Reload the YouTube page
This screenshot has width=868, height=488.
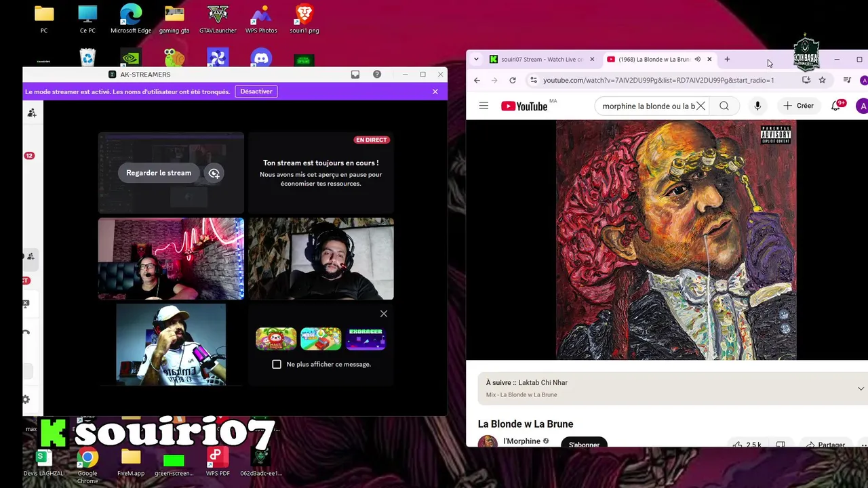click(x=513, y=80)
